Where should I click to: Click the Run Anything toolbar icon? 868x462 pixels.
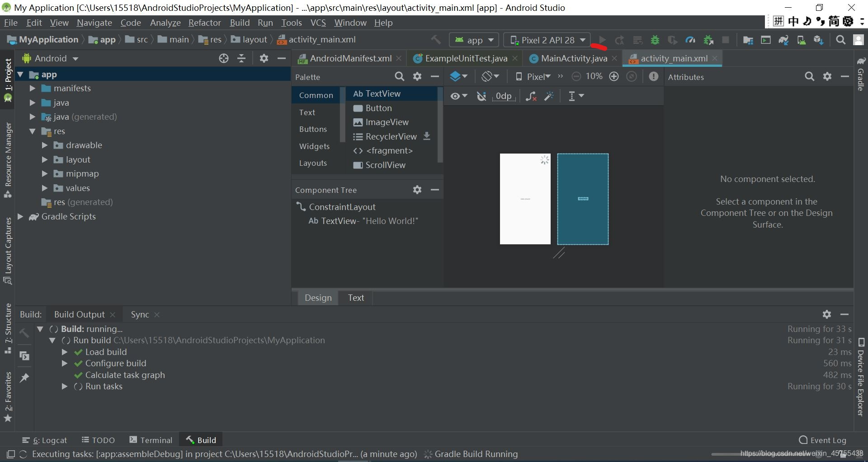[x=766, y=40]
